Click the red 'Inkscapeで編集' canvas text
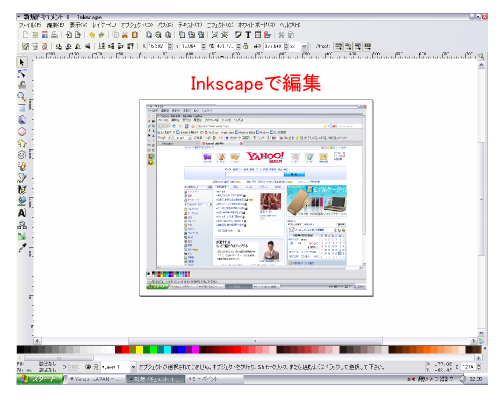The height and width of the screenshot is (400, 500). click(x=256, y=83)
